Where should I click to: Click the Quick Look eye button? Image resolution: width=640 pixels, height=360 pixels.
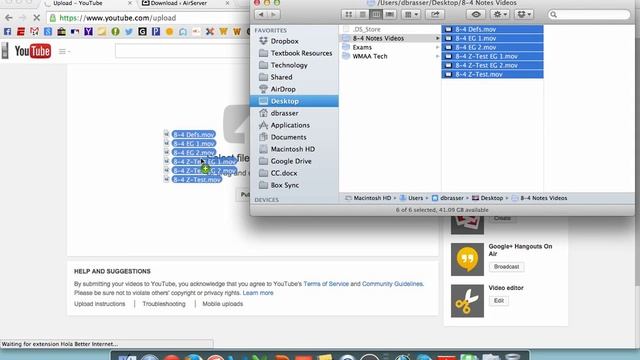pyautogui.click(x=476, y=14)
